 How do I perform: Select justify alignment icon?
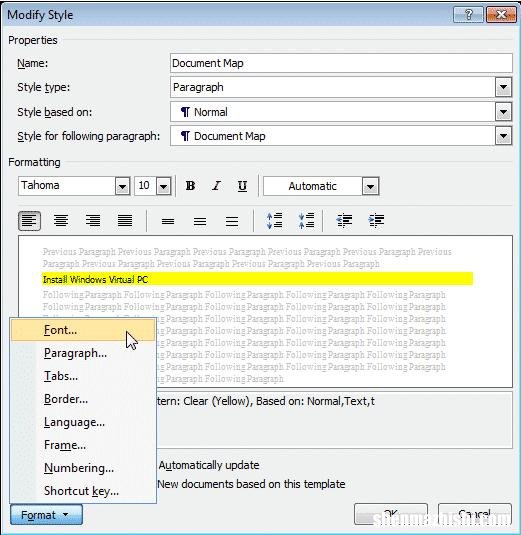tap(125, 221)
